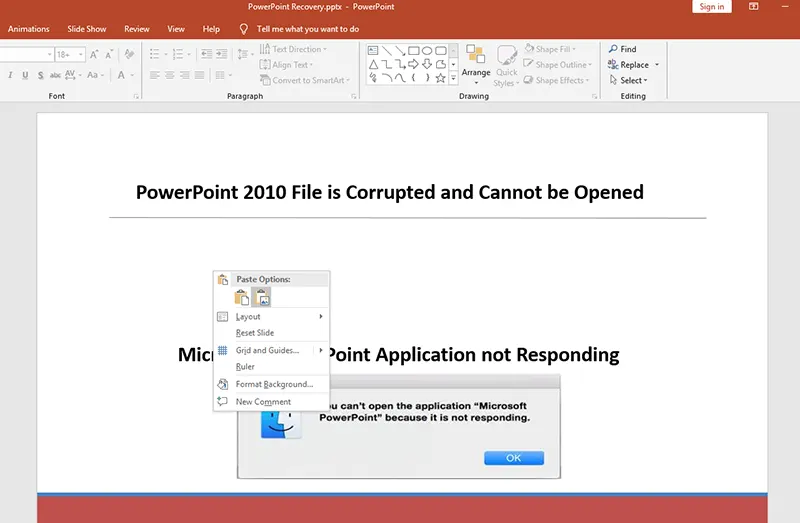Click Convert to SmartArt
Screen dimensions: 800x523
tap(305, 80)
